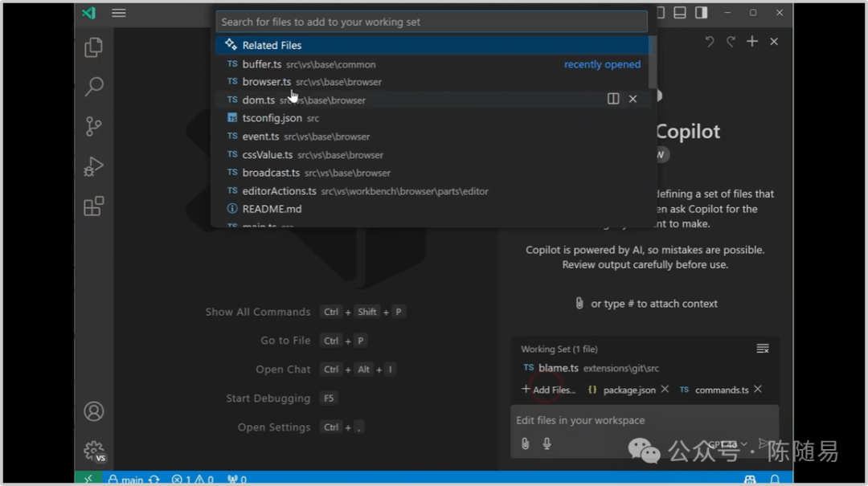
Task: Select dom.ts from the file list
Action: pos(432,100)
